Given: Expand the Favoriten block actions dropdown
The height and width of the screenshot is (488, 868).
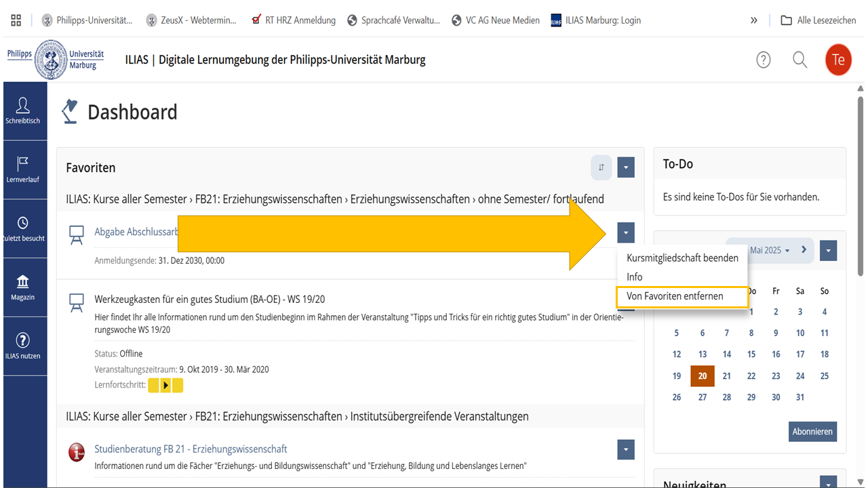Looking at the screenshot, I should [x=626, y=167].
